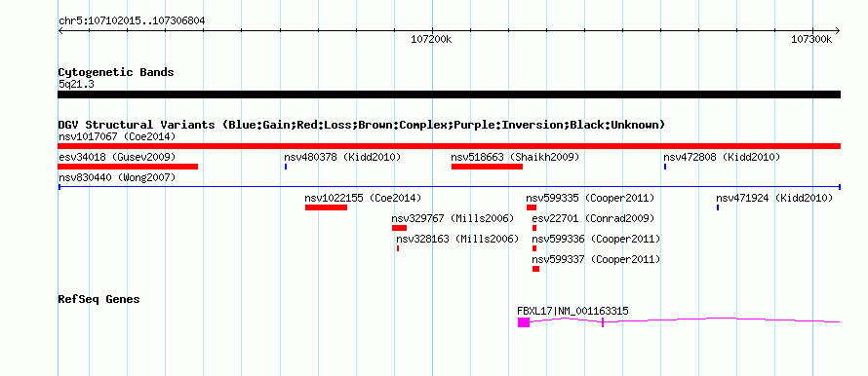
Task: Open the nsv471924 (Kidd2010) label
Action: pos(774,198)
